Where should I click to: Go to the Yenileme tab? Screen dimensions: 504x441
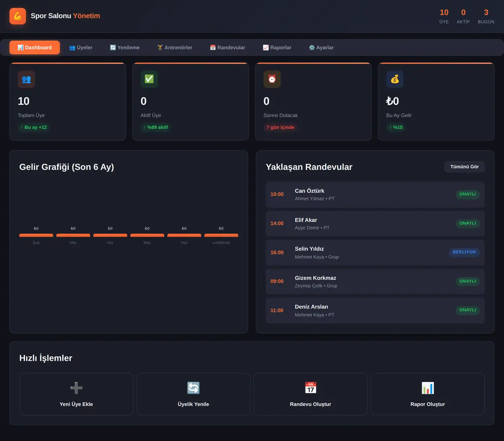click(125, 48)
